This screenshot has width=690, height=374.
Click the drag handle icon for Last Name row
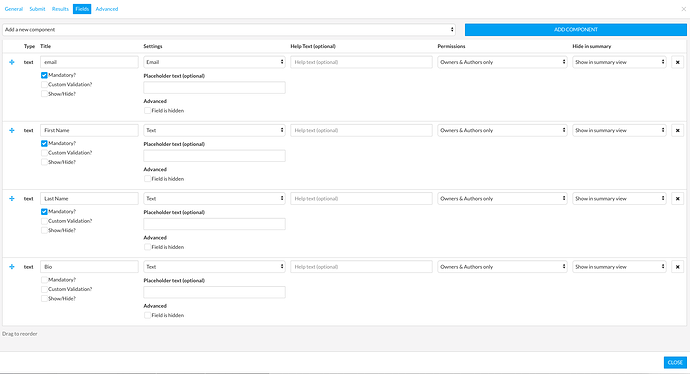coord(12,198)
